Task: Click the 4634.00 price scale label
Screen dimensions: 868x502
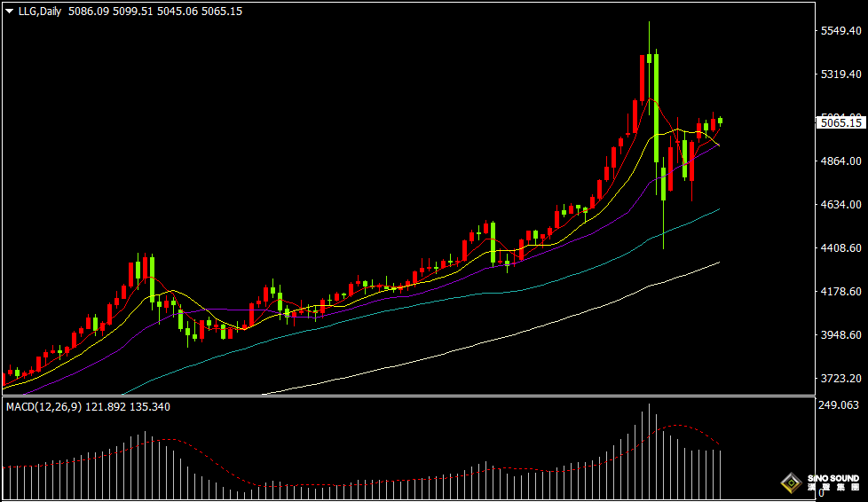Action: pyautogui.click(x=840, y=205)
